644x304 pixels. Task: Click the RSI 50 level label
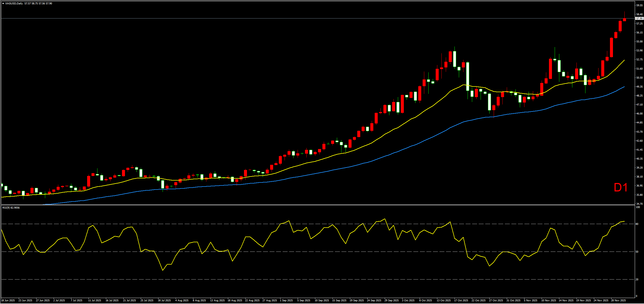coord(637,252)
